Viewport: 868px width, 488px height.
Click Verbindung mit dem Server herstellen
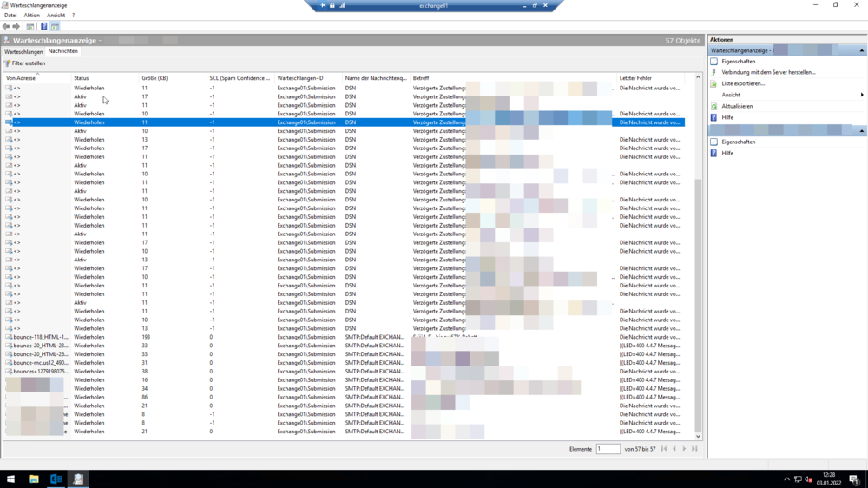pos(768,72)
